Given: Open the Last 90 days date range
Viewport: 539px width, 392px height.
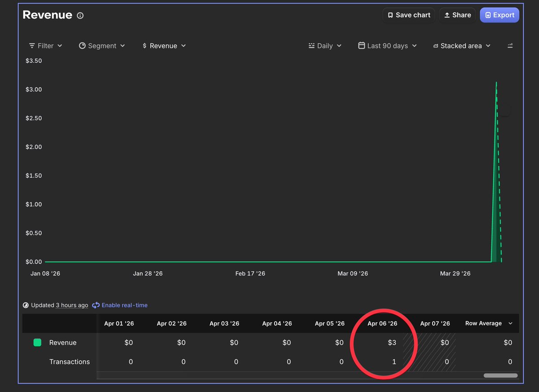Looking at the screenshot, I should 387,46.
